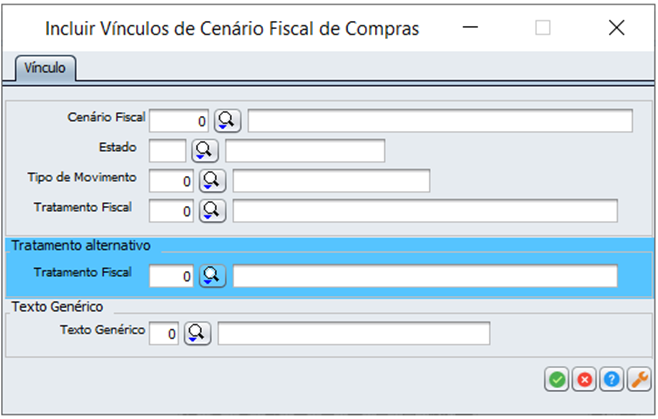This screenshot has height=419, width=658.
Task: Cancel using the red X button
Action: click(x=584, y=380)
